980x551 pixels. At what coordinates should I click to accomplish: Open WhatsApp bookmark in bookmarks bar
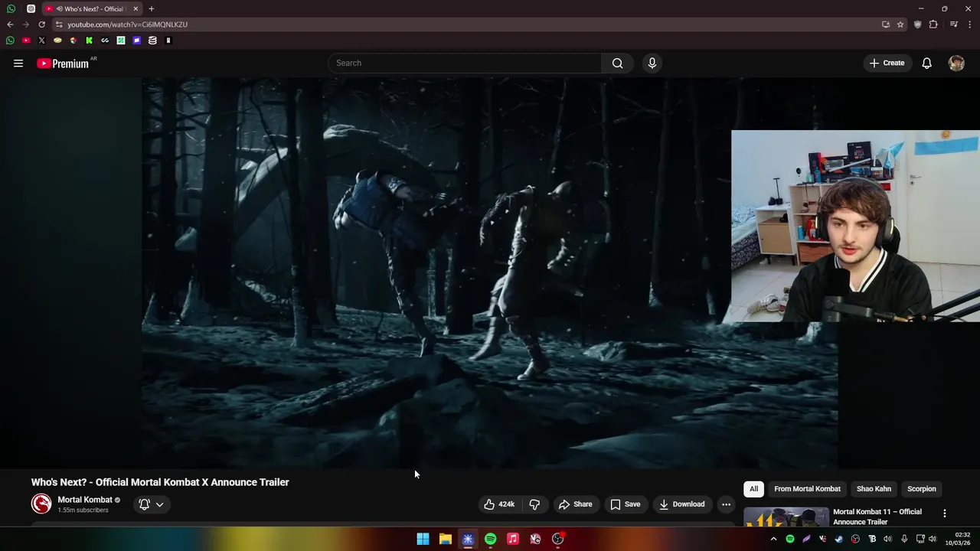(x=10, y=41)
